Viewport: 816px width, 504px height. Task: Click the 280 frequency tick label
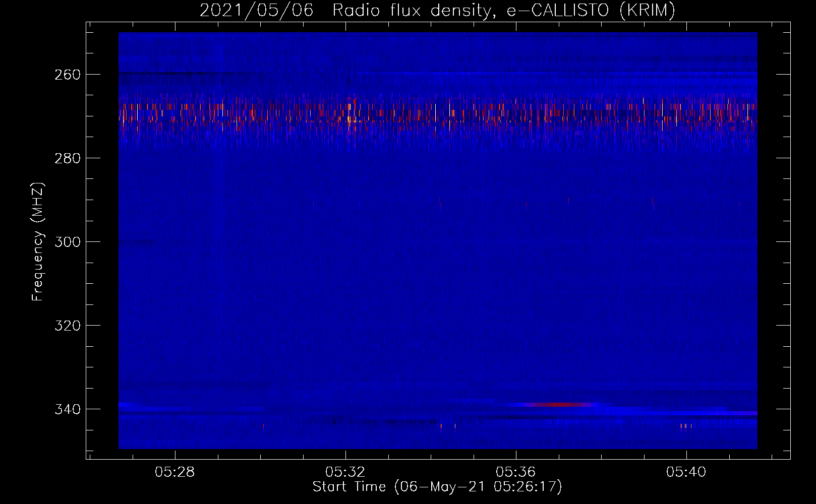pyautogui.click(x=68, y=158)
